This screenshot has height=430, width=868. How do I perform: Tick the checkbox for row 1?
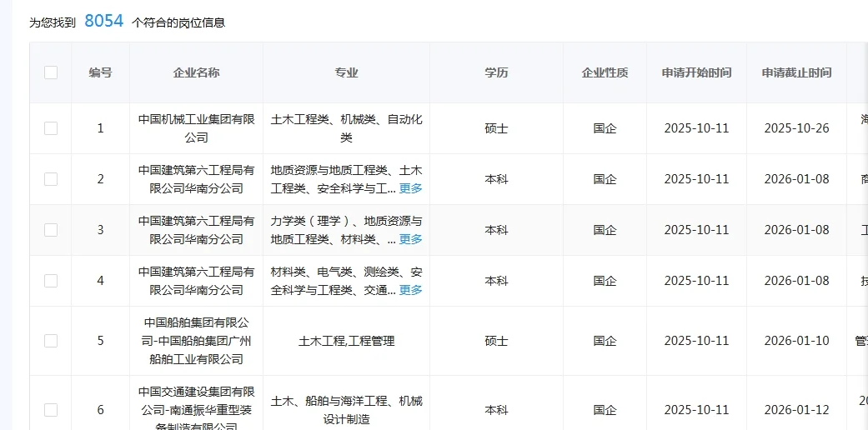(51, 128)
